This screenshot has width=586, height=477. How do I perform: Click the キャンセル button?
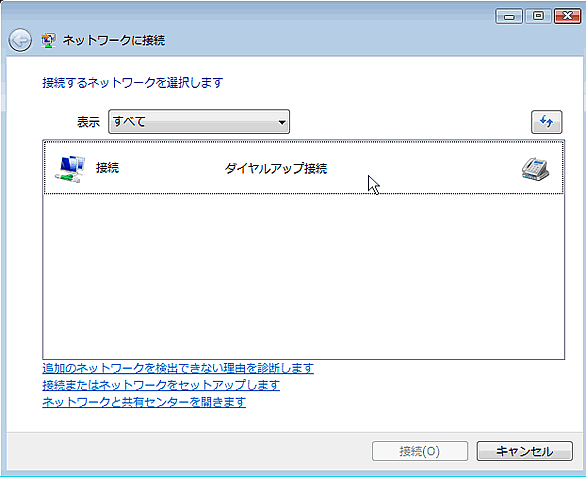pos(524,451)
